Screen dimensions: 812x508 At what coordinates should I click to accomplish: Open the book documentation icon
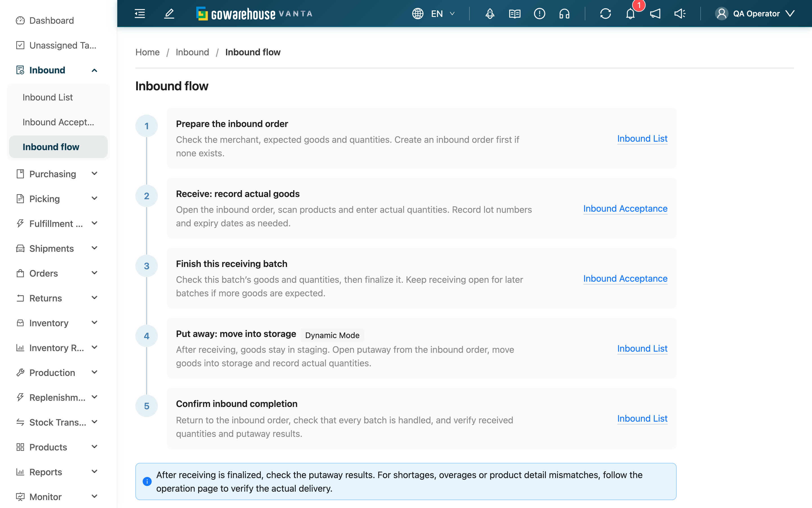515,14
